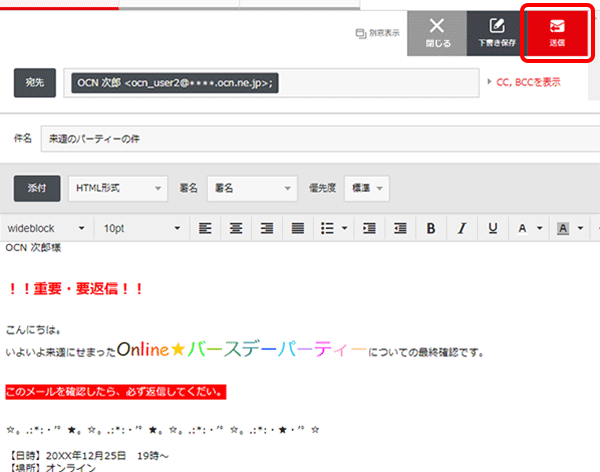Click the rainbow Online バースデーパーティー text
The width and height of the screenshot is (600, 472).
[x=242, y=348]
